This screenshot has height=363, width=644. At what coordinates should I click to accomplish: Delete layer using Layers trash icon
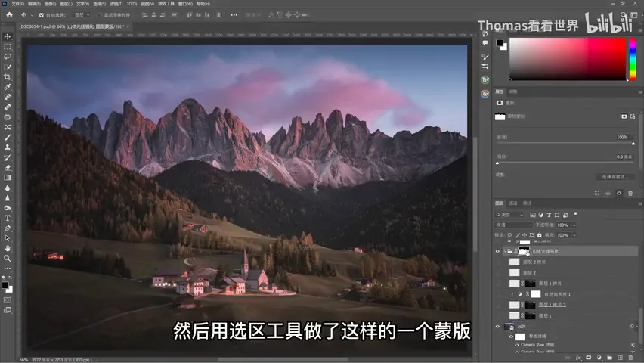[x=631, y=358]
